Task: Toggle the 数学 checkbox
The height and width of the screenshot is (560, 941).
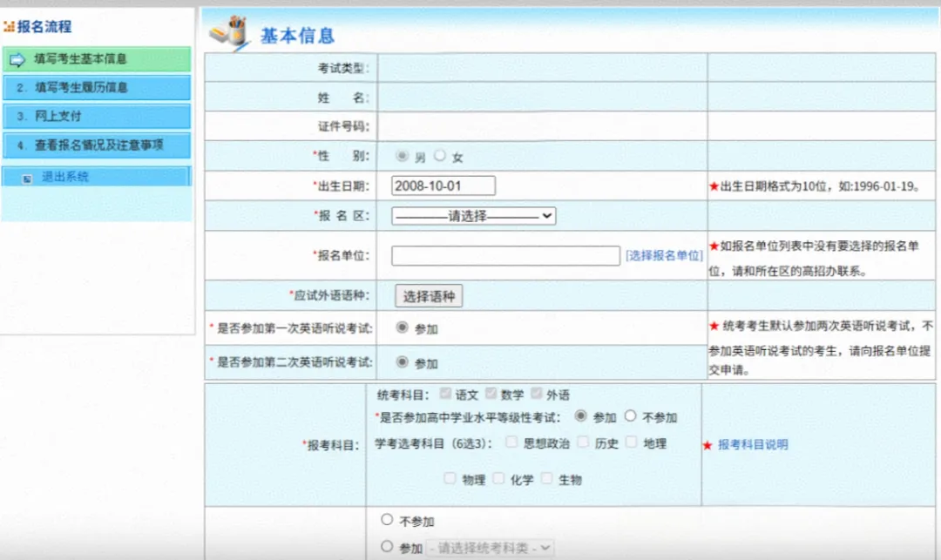Action: pyautogui.click(x=491, y=394)
